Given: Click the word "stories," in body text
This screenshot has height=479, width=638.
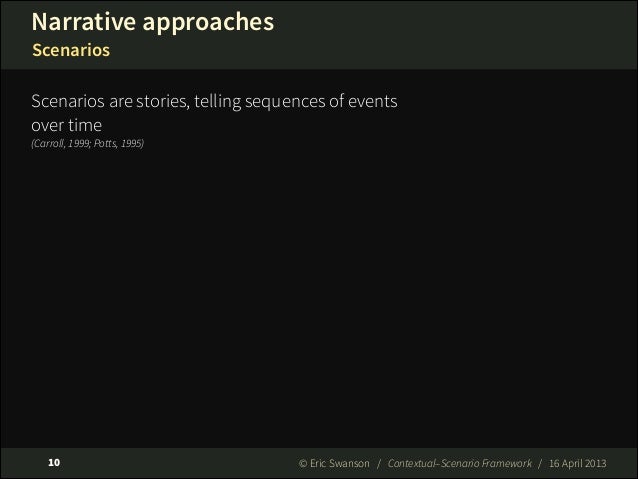Looking at the screenshot, I should tap(163, 102).
